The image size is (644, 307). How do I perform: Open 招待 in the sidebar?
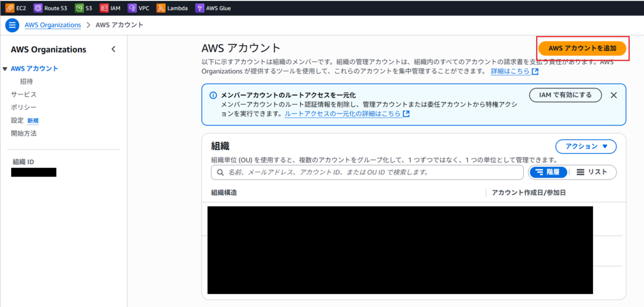pos(27,82)
